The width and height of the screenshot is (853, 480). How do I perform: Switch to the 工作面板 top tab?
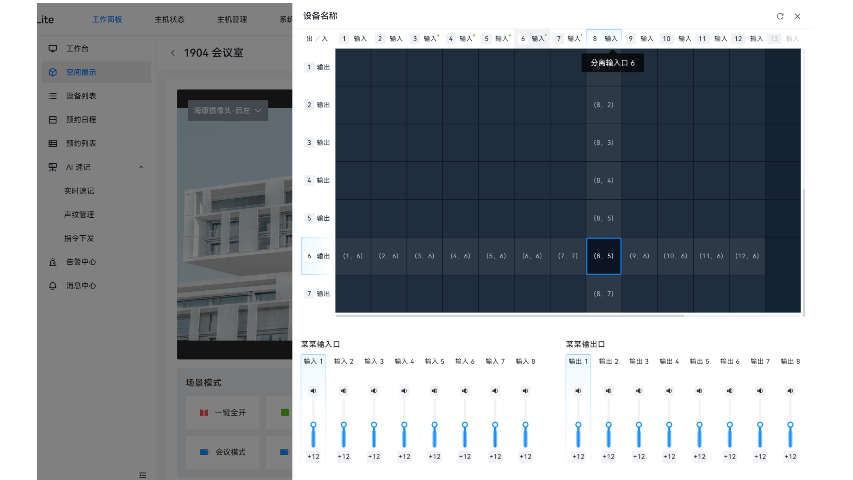click(107, 20)
